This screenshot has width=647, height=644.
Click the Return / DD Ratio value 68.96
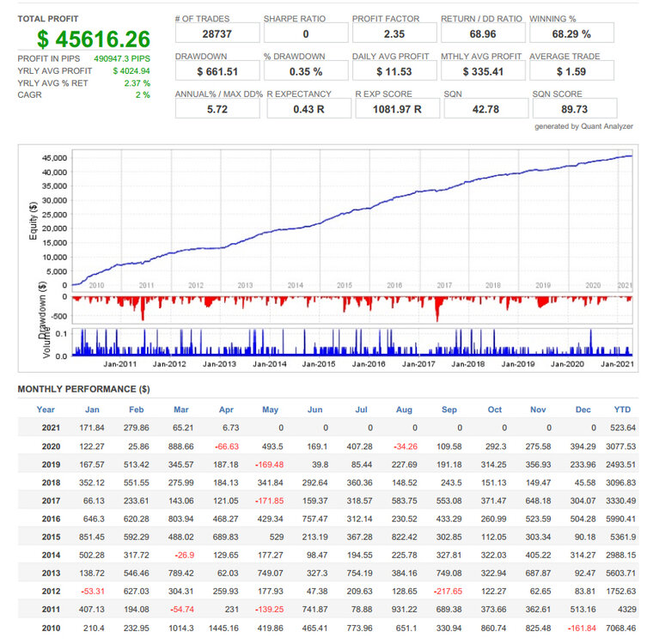(483, 33)
